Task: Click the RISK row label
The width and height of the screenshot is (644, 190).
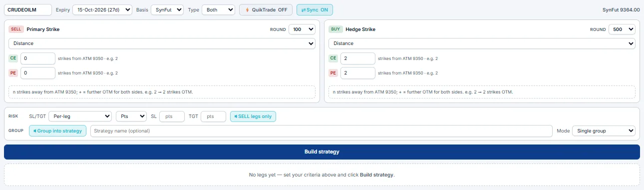Action: [13, 116]
